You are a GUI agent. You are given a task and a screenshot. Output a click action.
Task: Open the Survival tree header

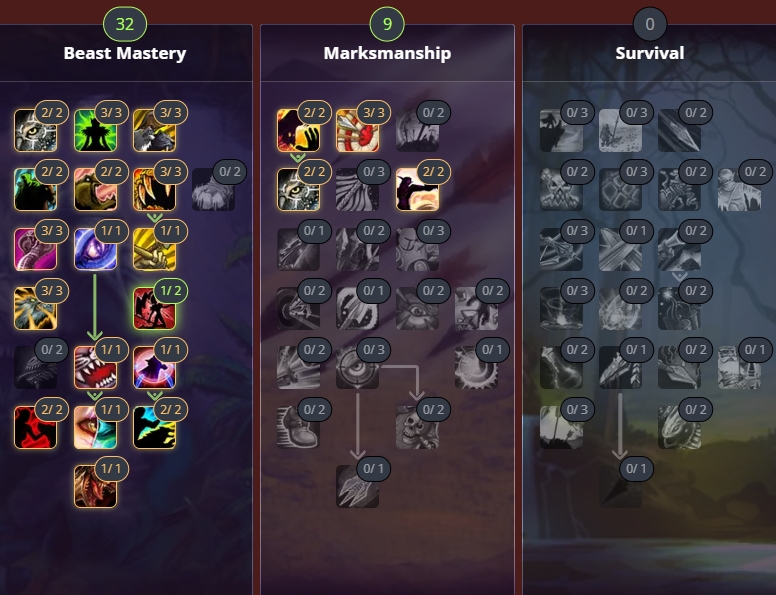(650, 53)
